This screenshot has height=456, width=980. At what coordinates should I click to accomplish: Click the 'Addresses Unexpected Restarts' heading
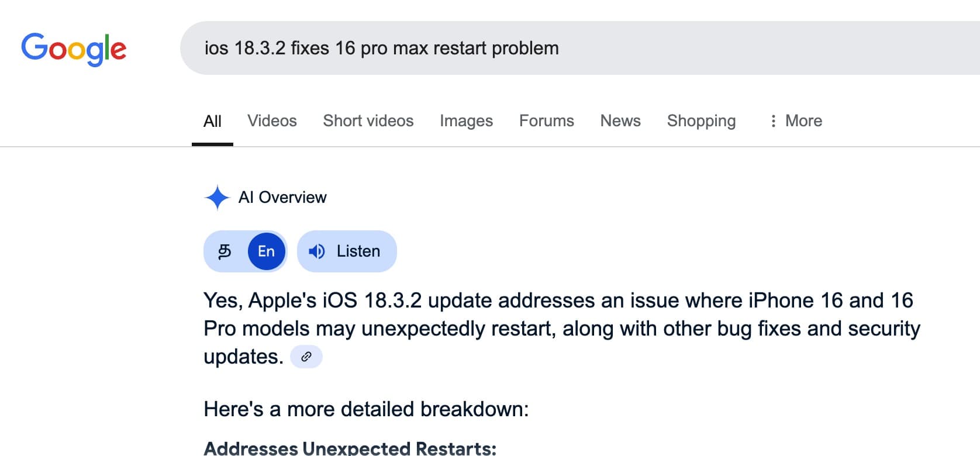tap(350, 448)
